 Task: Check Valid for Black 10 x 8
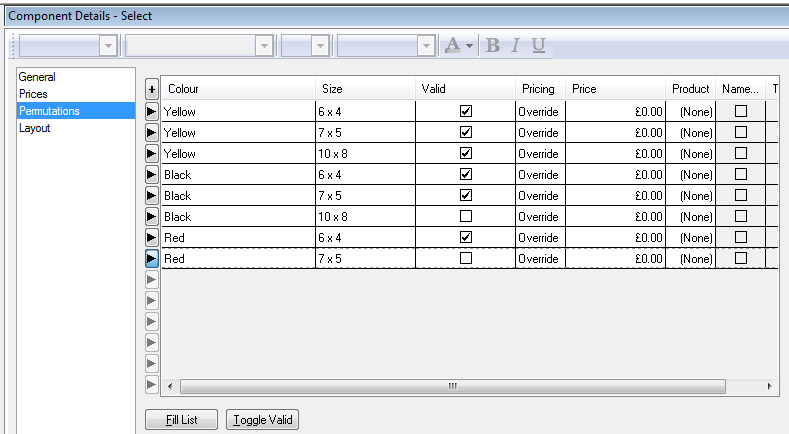coord(465,217)
